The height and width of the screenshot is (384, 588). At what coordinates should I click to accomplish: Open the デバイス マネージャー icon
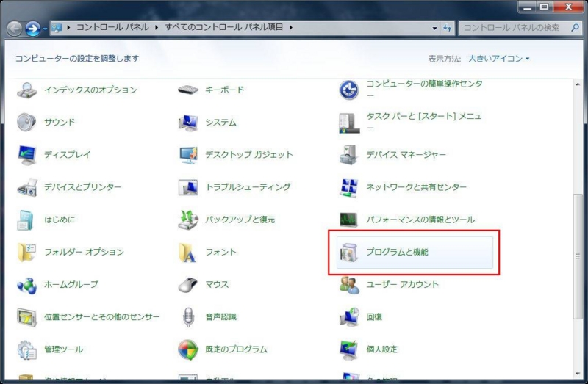pos(348,155)
